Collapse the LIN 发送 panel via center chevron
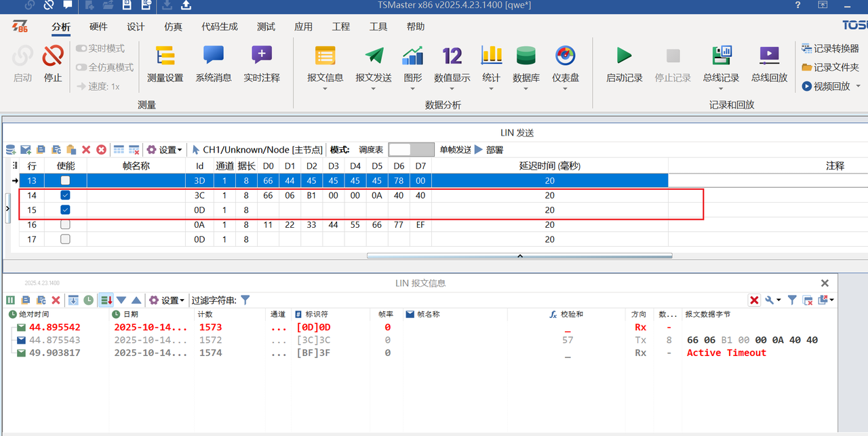The image size is (868, 436). (x=520, y=256)
